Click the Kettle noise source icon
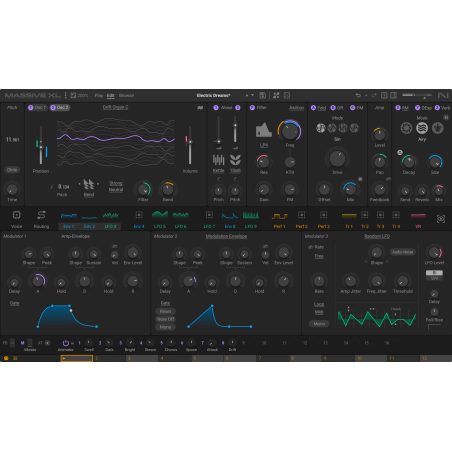The image size is (452, 452). tap(218, 160)
